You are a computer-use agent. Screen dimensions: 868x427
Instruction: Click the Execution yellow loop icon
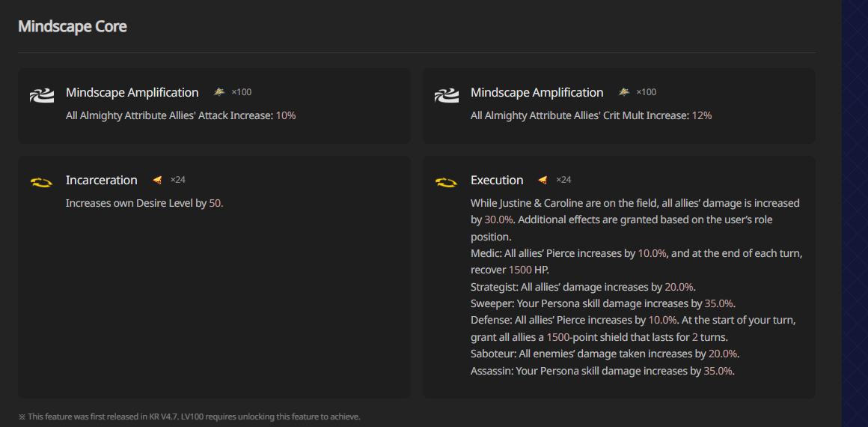point(446,182)
